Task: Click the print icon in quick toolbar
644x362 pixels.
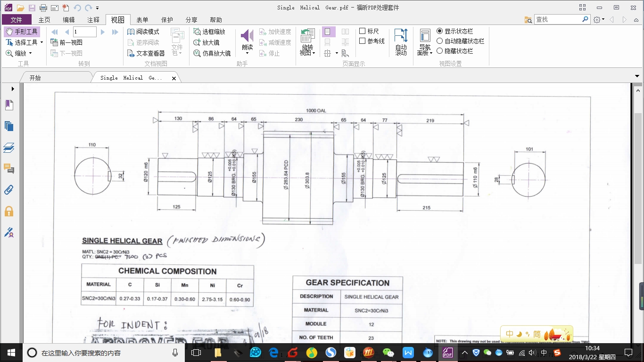Action: pyautogui.click(x=43, y=8)
